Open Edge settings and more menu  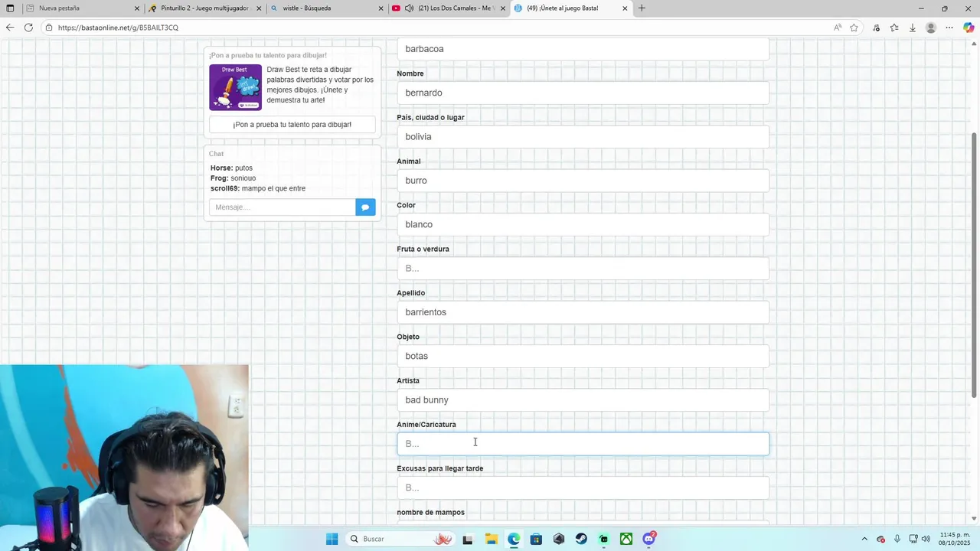click(x=949, y=28)
